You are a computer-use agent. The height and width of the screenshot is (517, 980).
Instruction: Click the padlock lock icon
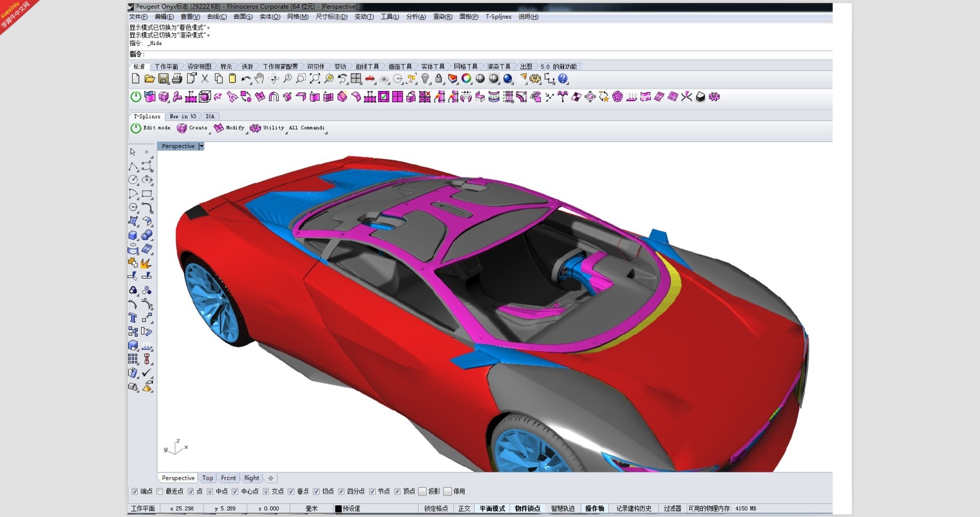click(x=439, y=79)
